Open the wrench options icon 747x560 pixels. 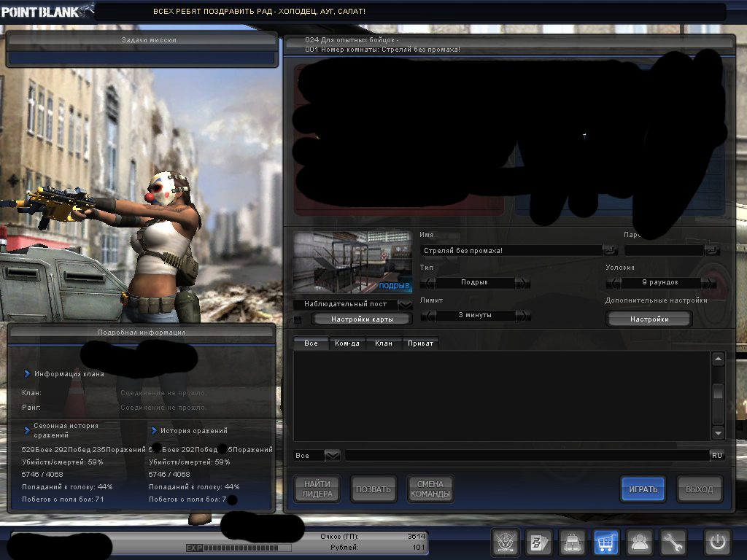coord(673,542)
